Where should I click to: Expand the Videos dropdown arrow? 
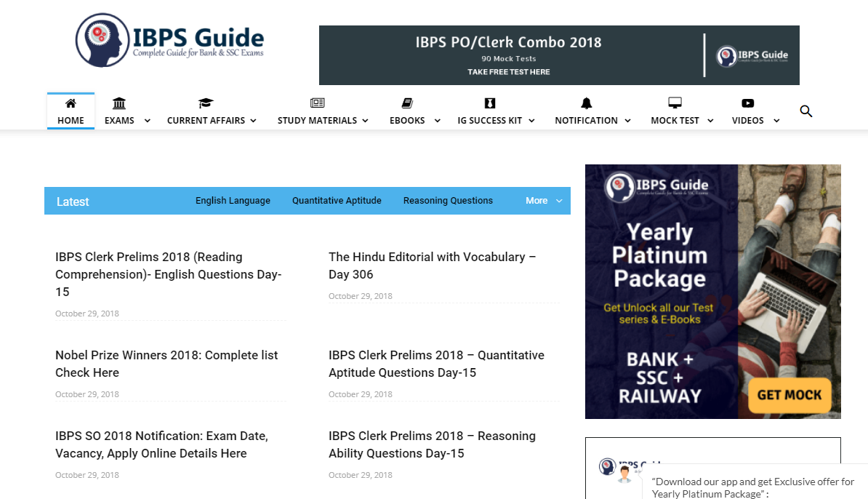click(776, 121)
